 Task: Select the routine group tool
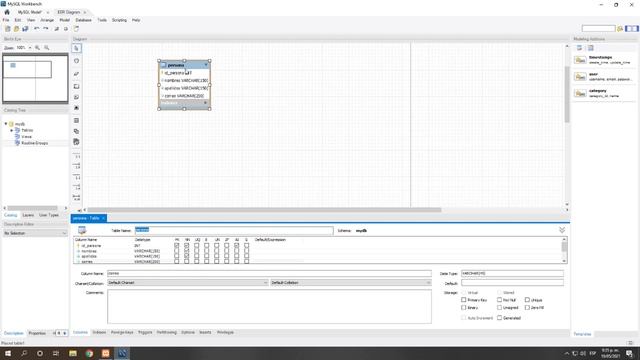[x=76, y=142]
